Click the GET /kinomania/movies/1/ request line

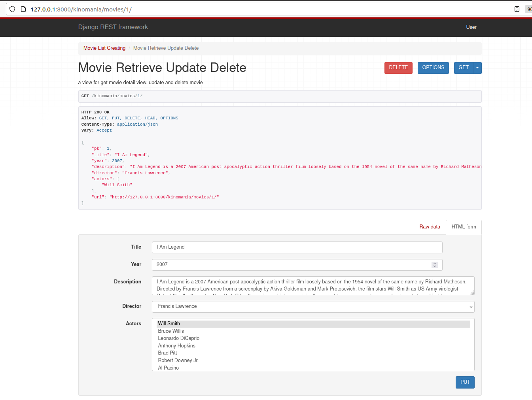tap(112, 96)
